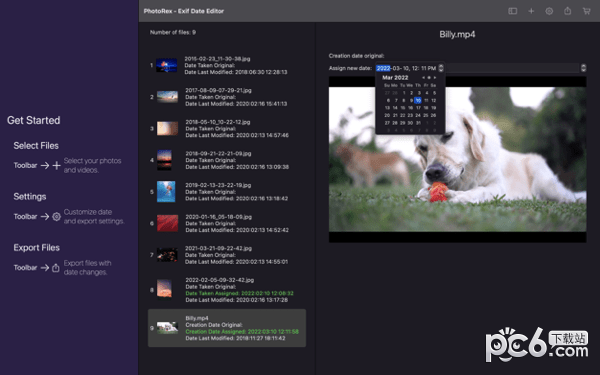Screen dimensions: 600x375
Task: Click the month segment 03 in date field
Action: coord(396,68)
